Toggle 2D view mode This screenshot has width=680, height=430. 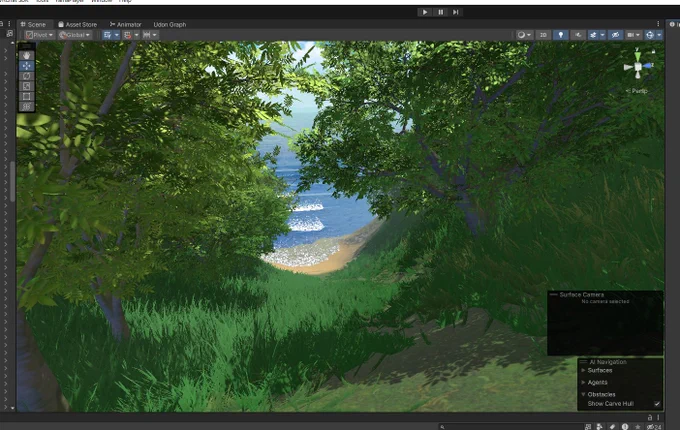[543, 35]
